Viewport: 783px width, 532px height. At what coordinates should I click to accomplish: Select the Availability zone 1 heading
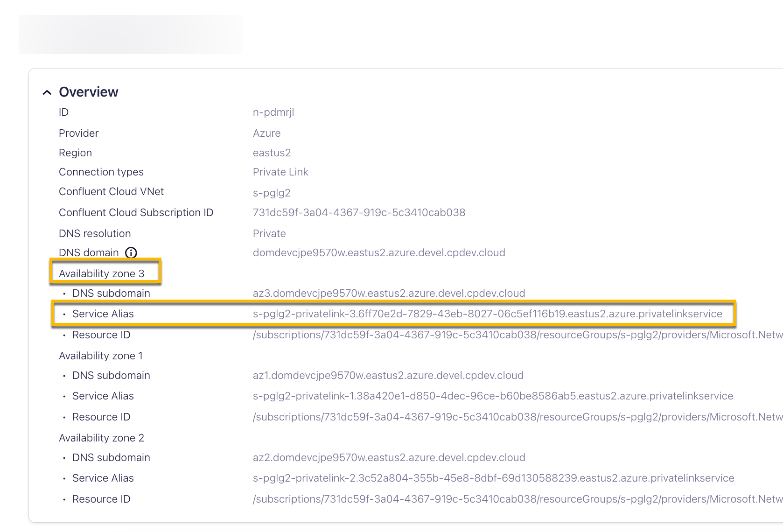tap(101, 356)
